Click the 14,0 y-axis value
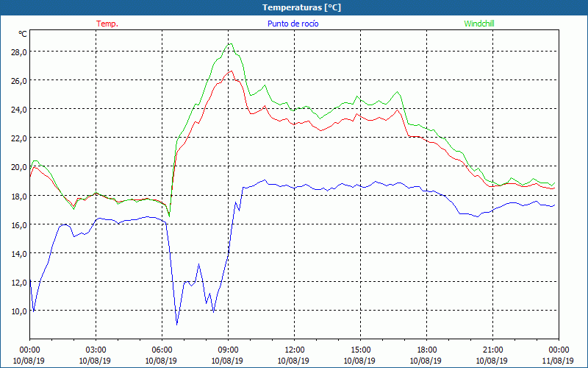This screenshot has width=588, height=368. [19, 253]
